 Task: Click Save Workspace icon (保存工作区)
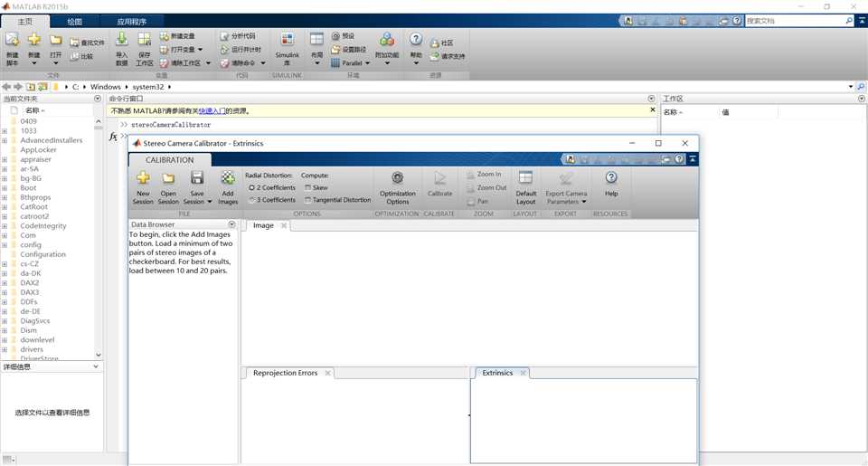(145, 39)
